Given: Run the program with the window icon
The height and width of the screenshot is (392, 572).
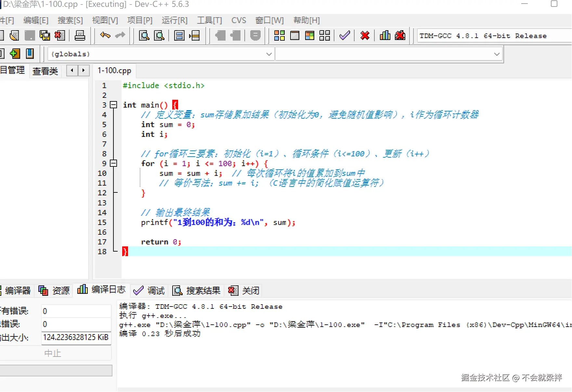Looking at the screenshot, I should point(295,35).
